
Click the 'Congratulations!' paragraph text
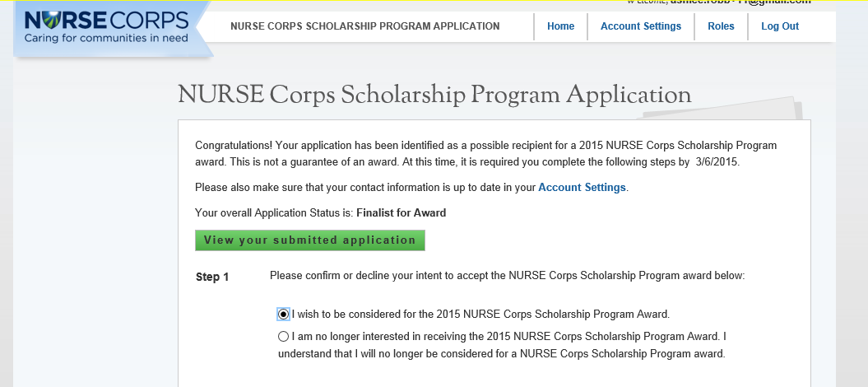point(485,153)
